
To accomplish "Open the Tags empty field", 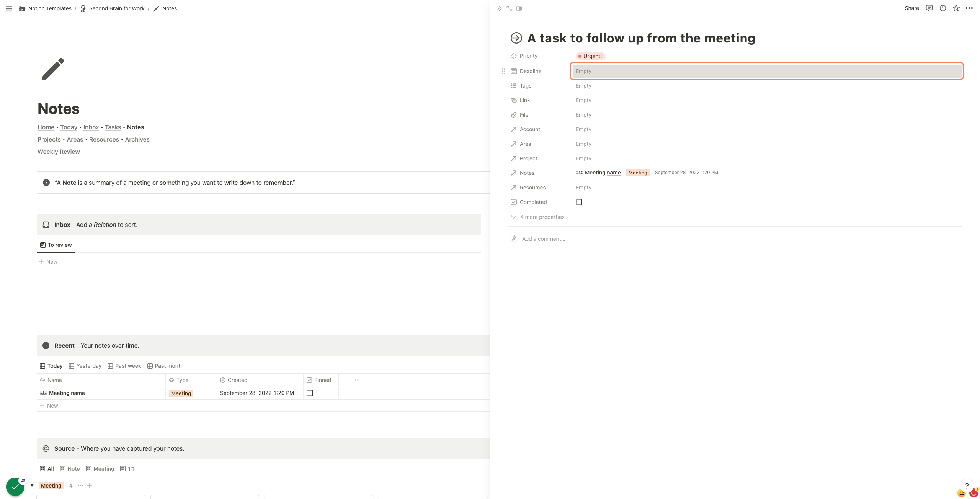I will [x=767, y=86].
